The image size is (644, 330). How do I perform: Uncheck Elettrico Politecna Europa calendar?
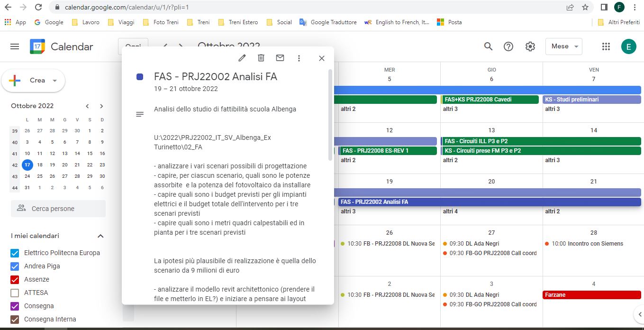(x=15, y=253)
